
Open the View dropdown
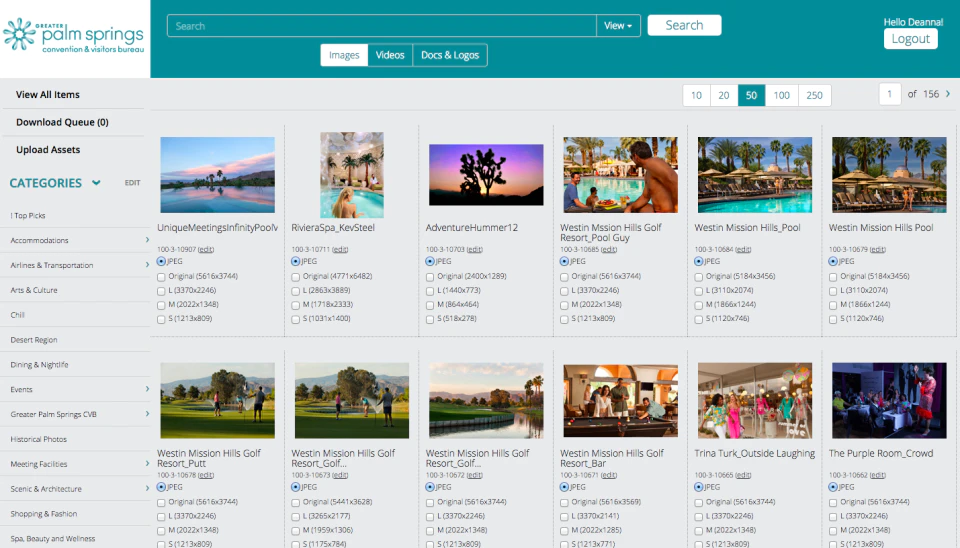618,26
